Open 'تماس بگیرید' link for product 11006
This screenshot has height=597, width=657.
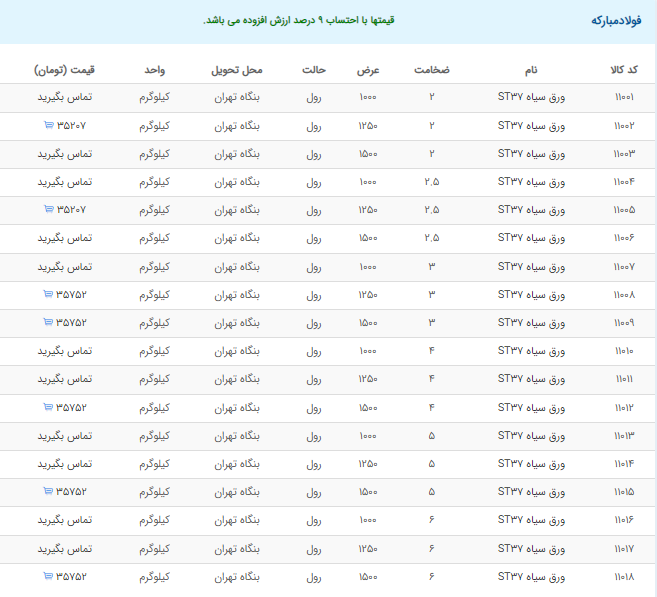(65, 239)
